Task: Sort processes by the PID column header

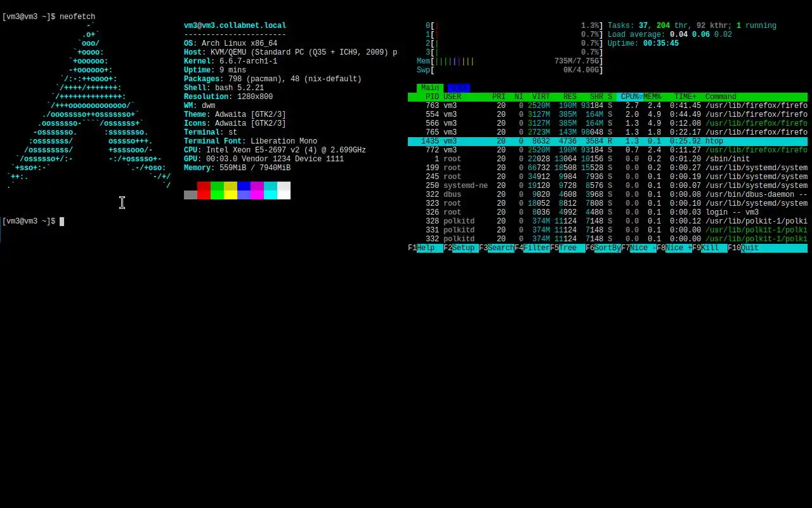Action: pyautogui.click(x=432, y=97)
